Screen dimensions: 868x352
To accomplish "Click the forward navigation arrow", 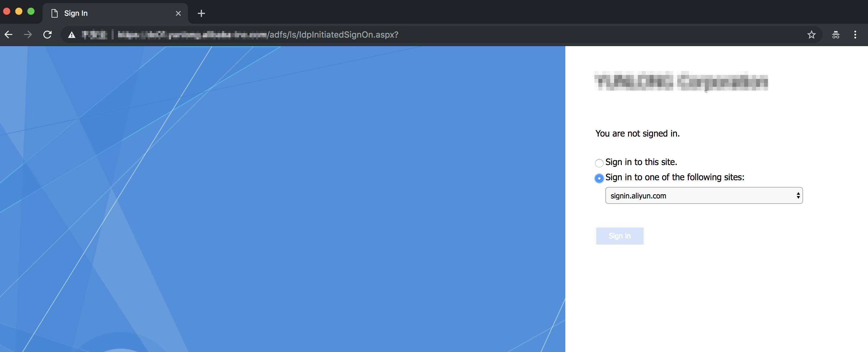I will [28, 34].
